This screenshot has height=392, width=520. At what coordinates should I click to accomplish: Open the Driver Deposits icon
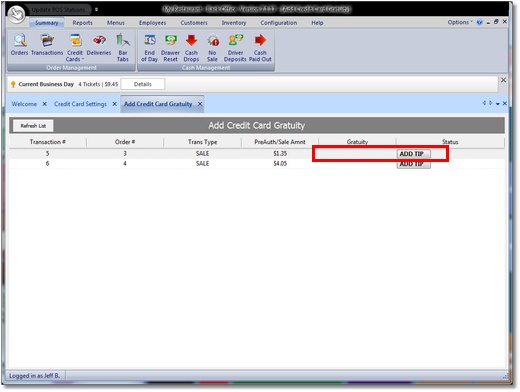(x=235, y=48)
